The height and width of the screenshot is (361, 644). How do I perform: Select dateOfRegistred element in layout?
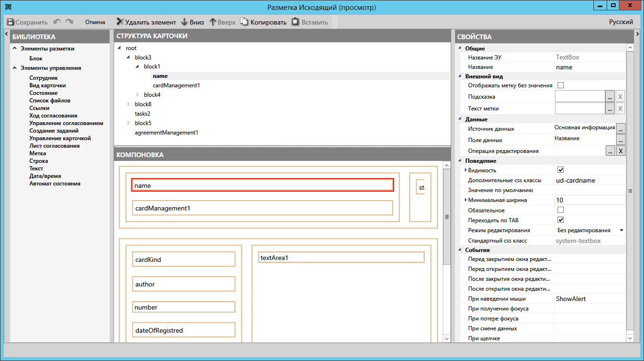[x=184, y=330]
